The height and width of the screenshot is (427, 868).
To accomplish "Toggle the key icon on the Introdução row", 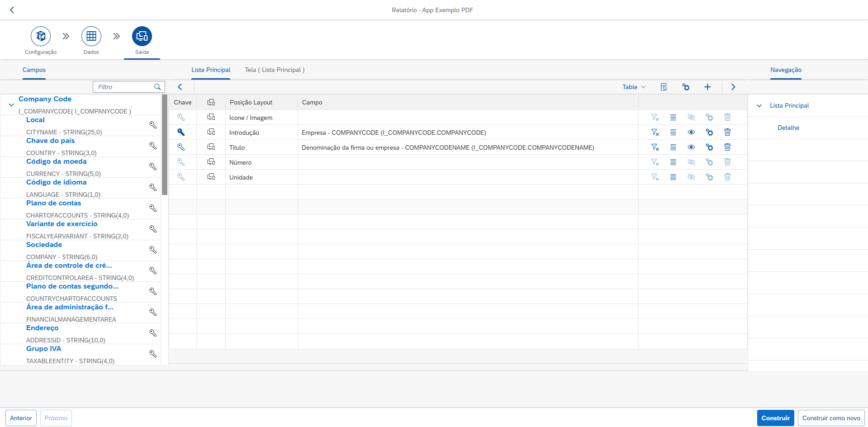I will point(181,132).
